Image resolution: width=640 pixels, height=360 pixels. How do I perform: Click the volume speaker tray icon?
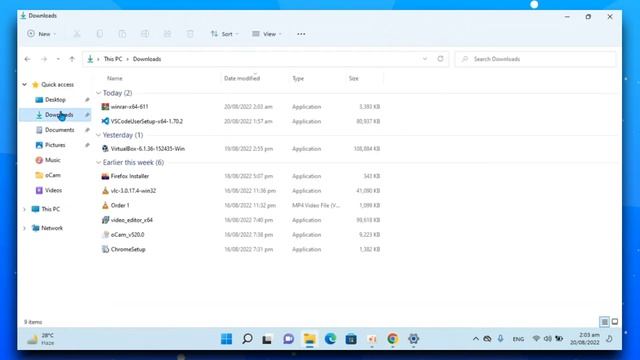(x=547, y=339)
